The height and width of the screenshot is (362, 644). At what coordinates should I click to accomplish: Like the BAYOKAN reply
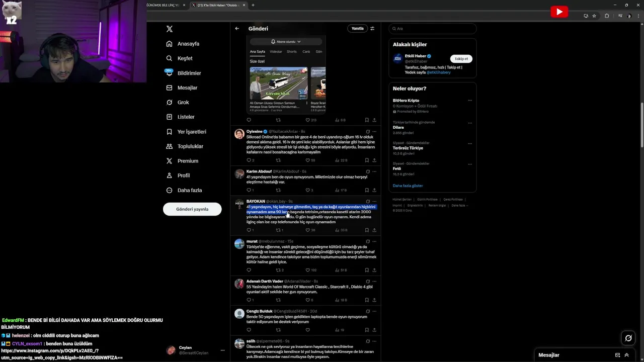tap(307, 230)
